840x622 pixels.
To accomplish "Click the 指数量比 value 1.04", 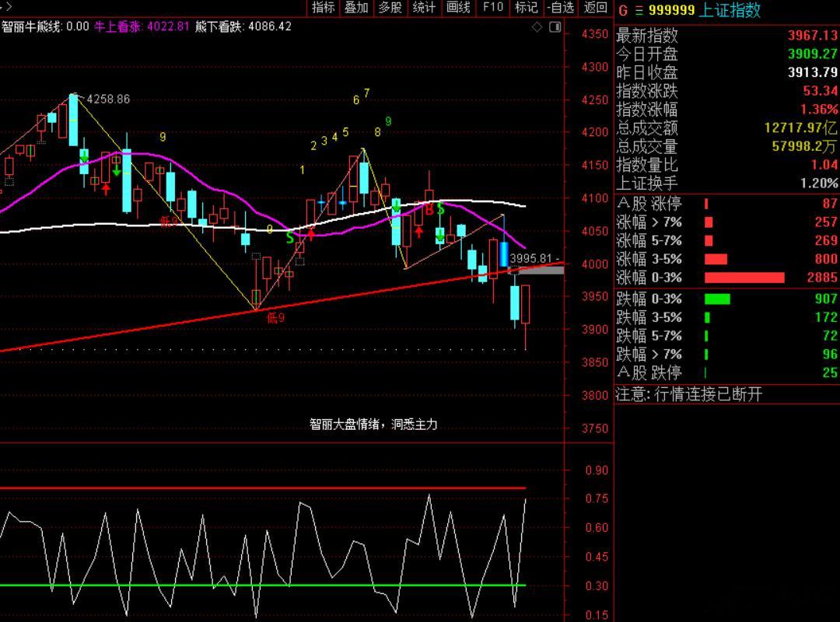I will 824,165.
